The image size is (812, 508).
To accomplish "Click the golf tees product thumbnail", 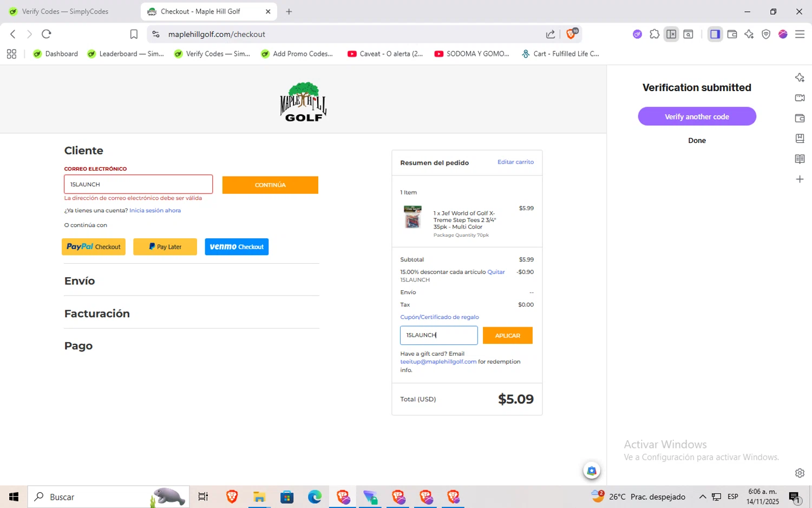I will tap(412, 217).
